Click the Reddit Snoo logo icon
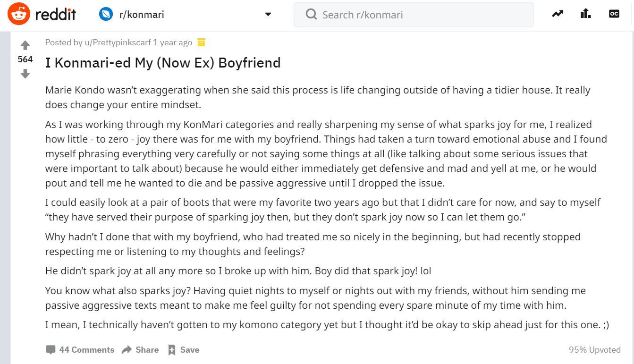Viewport: 634px width, 364px height. [19, 14]
